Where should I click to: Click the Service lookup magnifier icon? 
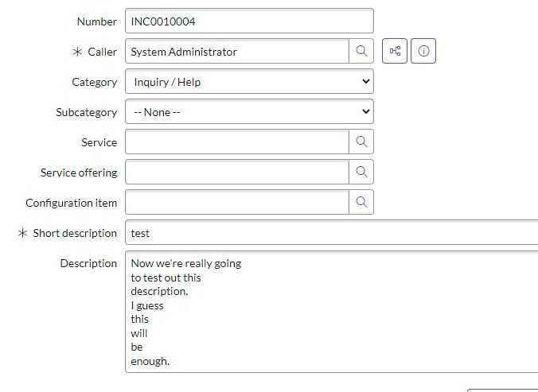361,142
